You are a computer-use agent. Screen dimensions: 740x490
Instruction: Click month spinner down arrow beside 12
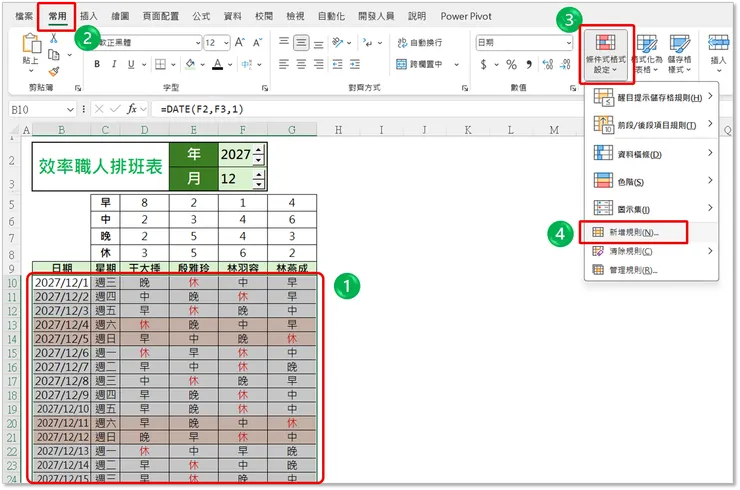point(258,184)
